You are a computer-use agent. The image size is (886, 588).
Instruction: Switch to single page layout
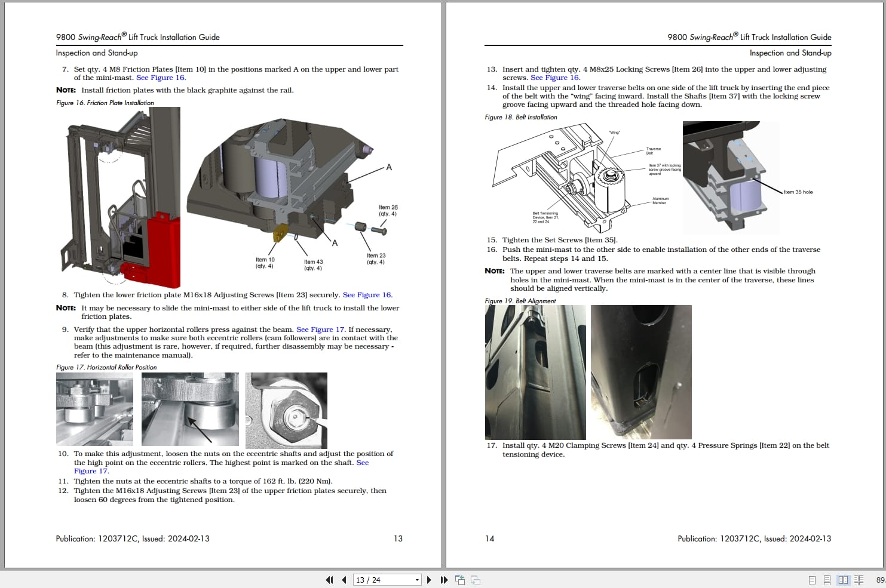tap(812, 580)
